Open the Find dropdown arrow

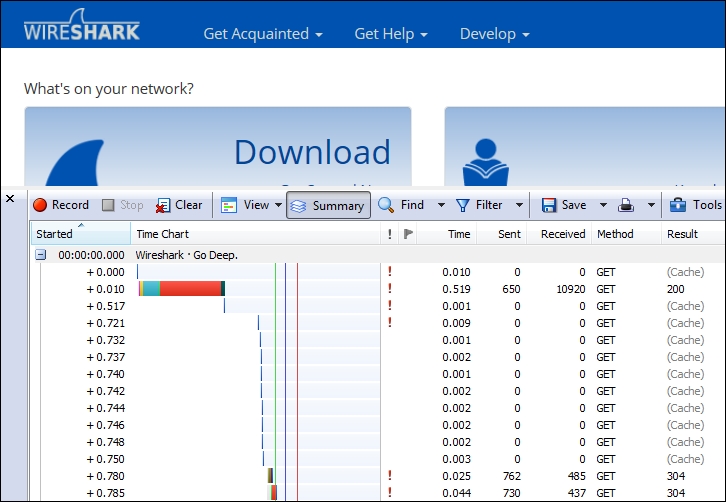(441, 205)
